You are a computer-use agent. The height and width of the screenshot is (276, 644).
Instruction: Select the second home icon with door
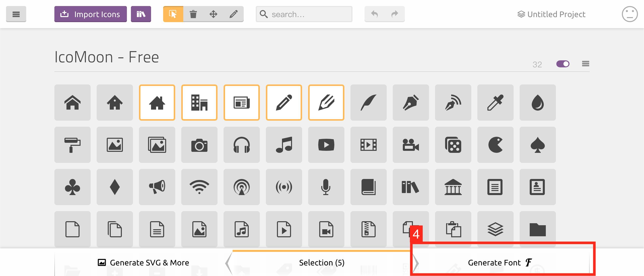115,103
